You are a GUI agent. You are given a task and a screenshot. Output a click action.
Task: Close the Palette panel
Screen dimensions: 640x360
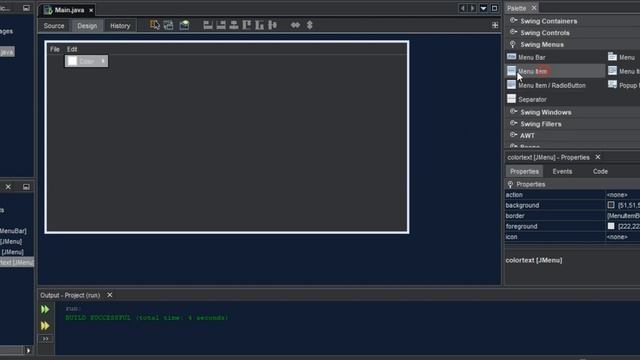(x=534, y=8)
